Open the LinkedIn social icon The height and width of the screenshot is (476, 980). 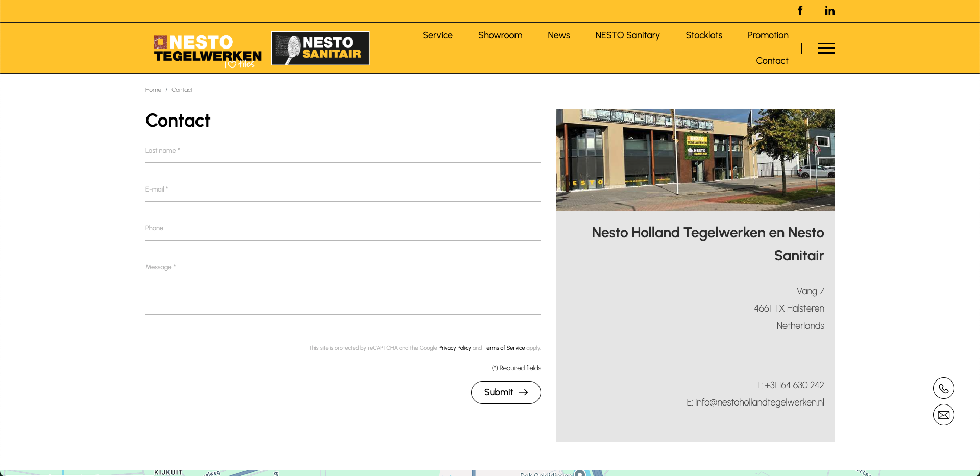(x=829, y=11)
